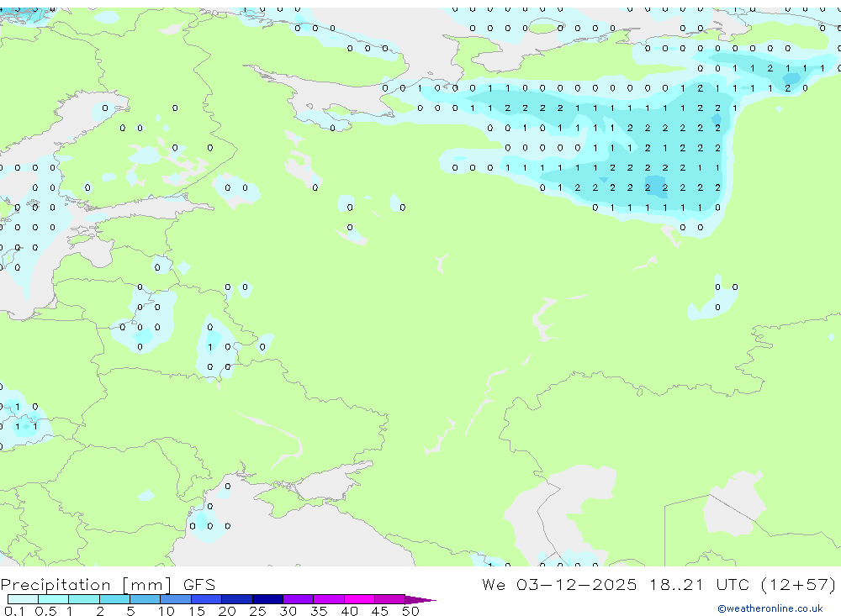Open the weatheronline.co.uk copyright link

click(x=770, y=608)
